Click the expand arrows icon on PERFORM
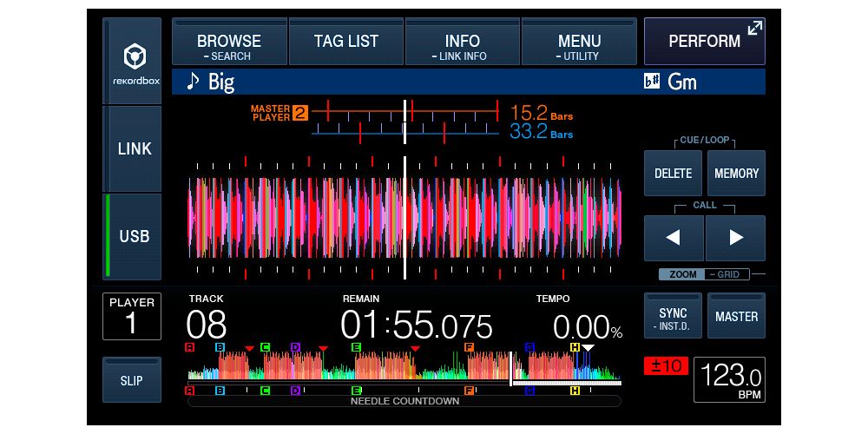This screenshot has width=868, height=434. 755,28
